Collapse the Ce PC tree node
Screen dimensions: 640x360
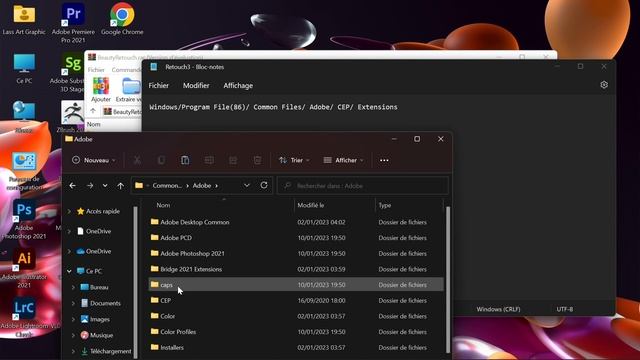coord(69,271)
